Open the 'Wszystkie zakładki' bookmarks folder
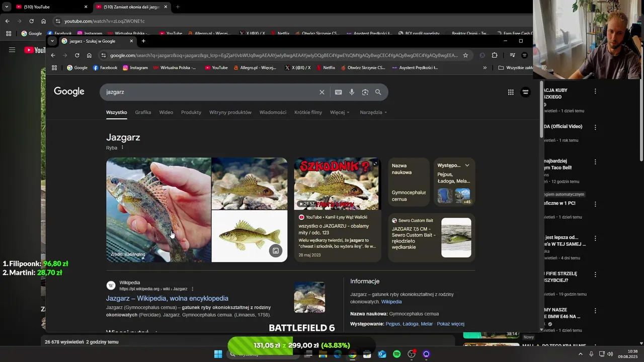The height and width of the screenshot is (362, 644). [x=516, y=67]
